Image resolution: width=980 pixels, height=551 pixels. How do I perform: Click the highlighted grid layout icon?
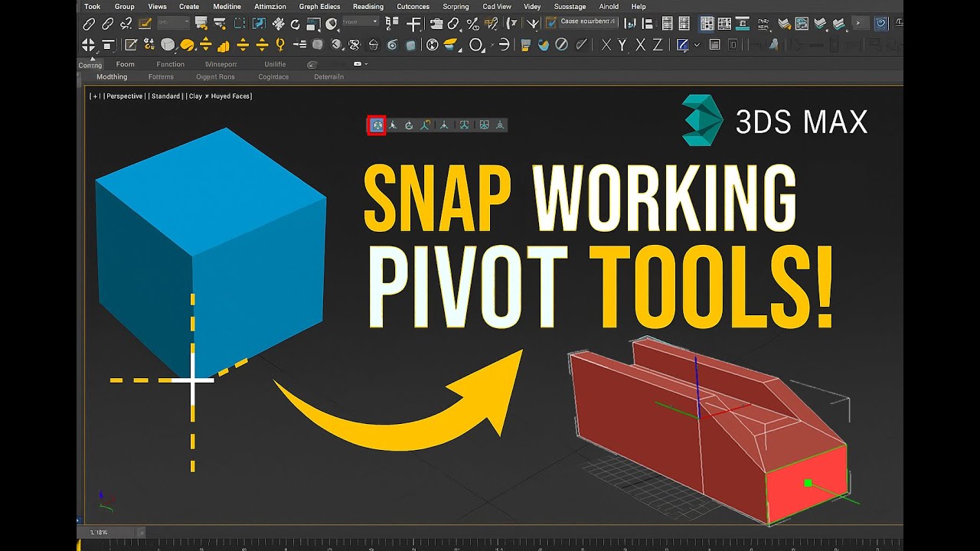pos(707,24)
